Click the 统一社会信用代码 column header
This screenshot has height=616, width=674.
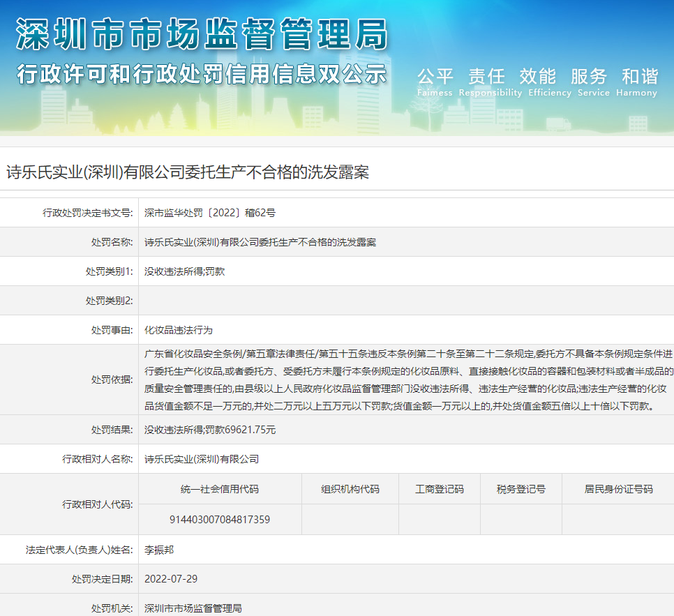click(x=220, y=489)
